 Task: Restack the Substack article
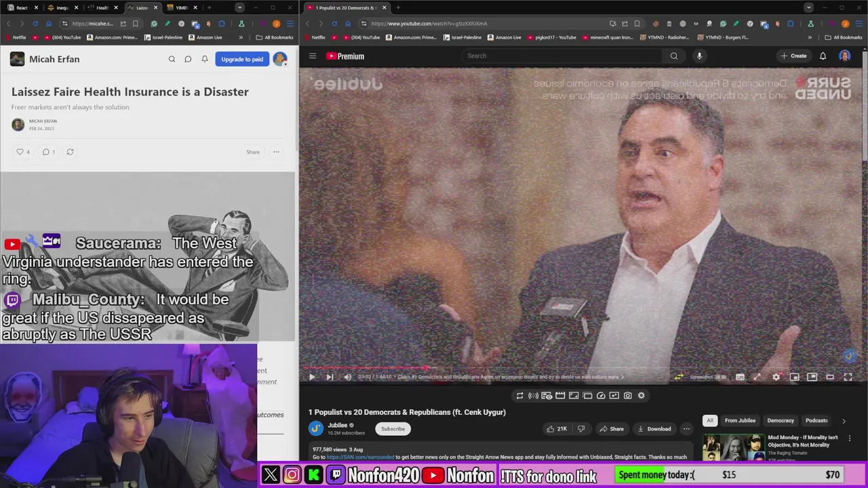coord(70,152)
